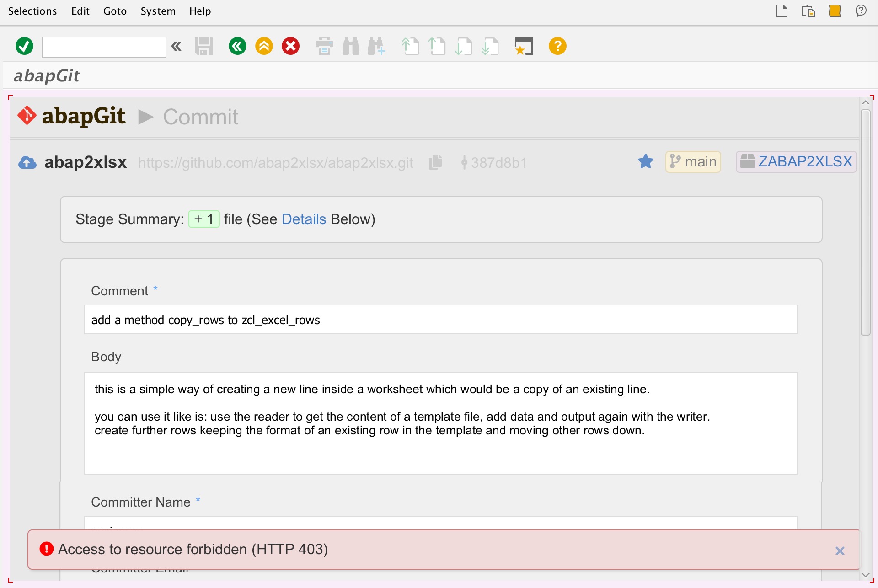Image resolution: width=878 pixels, height=588 pixels.
Task: Click the Find Next icon
Action: tap(376, 46)
